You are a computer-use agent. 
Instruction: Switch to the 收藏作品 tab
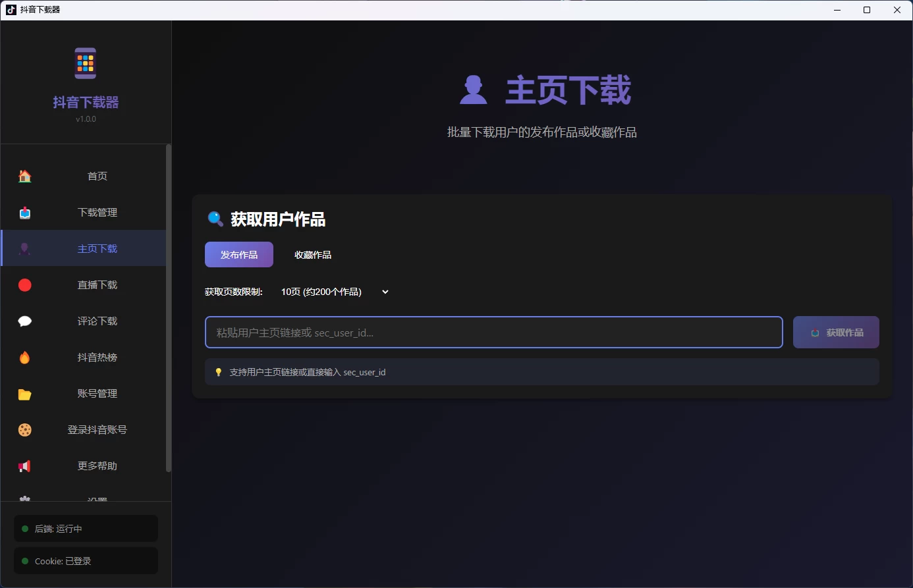coord(313,255)
